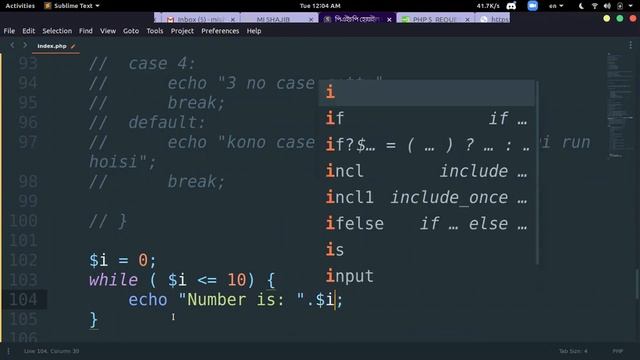
Task: Click the 41.7K/s network speed indicator
Action: (488, 6)
